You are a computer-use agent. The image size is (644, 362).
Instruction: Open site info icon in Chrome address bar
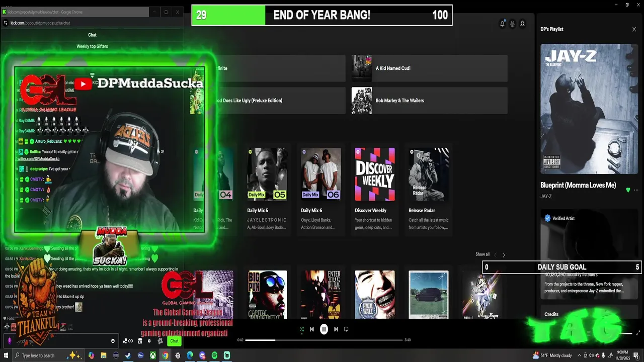click(6, 23)
